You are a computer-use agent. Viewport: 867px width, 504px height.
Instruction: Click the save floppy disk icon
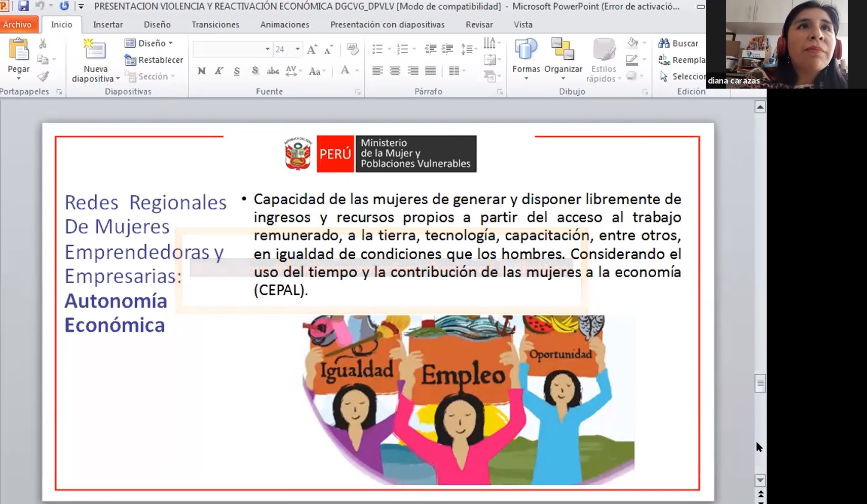[23, 7]
